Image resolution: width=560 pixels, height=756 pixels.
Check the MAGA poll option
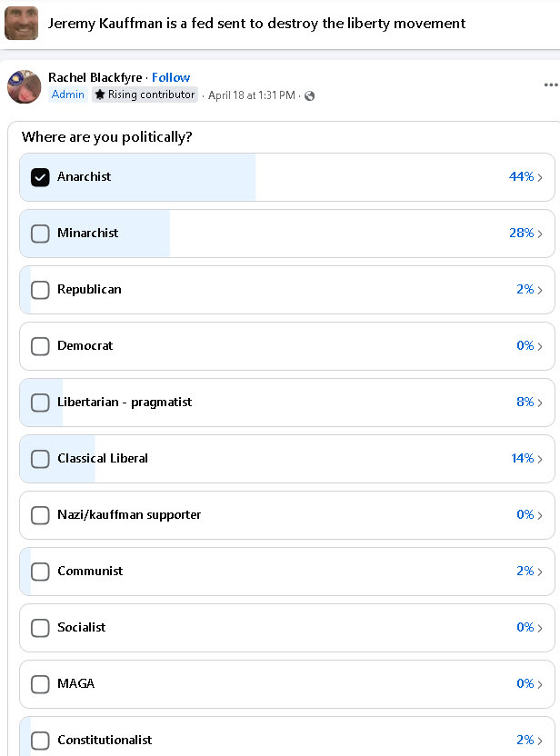tap(40, 683)
